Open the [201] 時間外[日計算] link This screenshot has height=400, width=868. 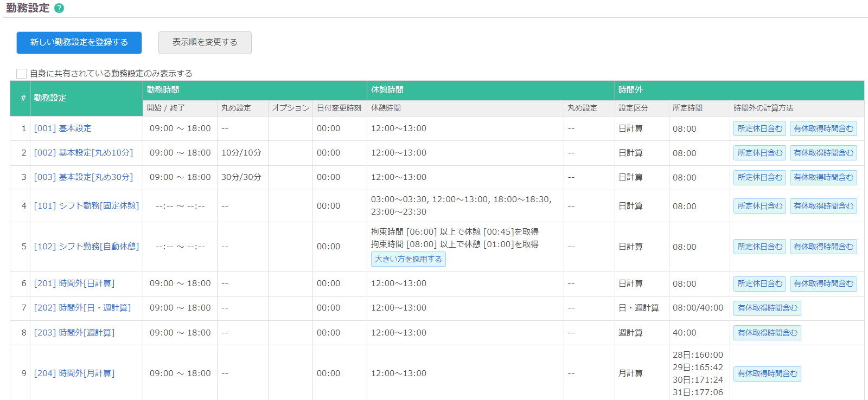point(74,283)
